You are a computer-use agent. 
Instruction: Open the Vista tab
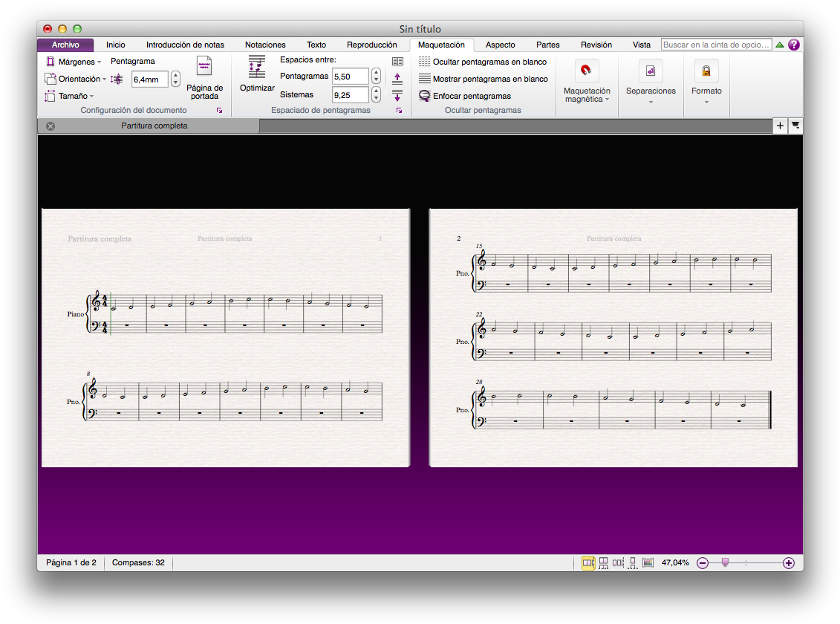tap(641, 45)
